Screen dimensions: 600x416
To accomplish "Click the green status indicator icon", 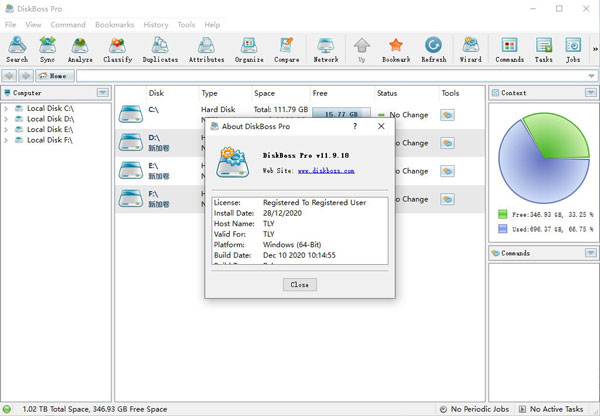I will tap(7, 409).
